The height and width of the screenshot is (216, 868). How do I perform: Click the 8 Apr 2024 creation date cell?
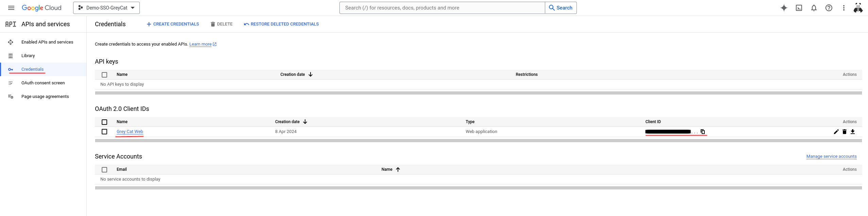tap(286, 132)
